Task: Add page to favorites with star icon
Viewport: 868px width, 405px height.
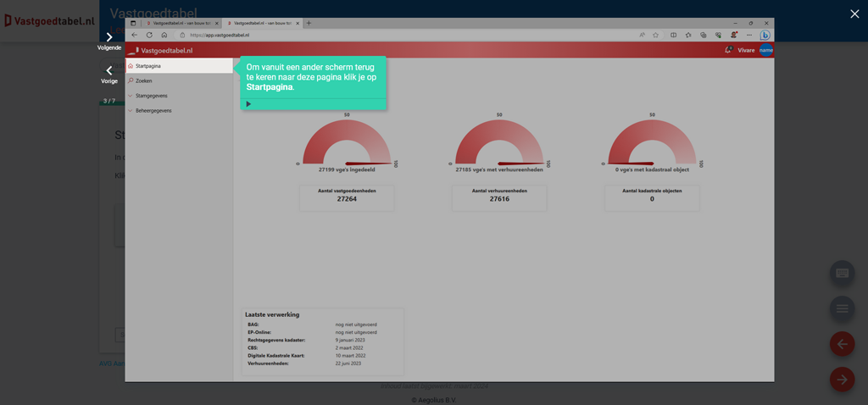Action: point(657,36)
